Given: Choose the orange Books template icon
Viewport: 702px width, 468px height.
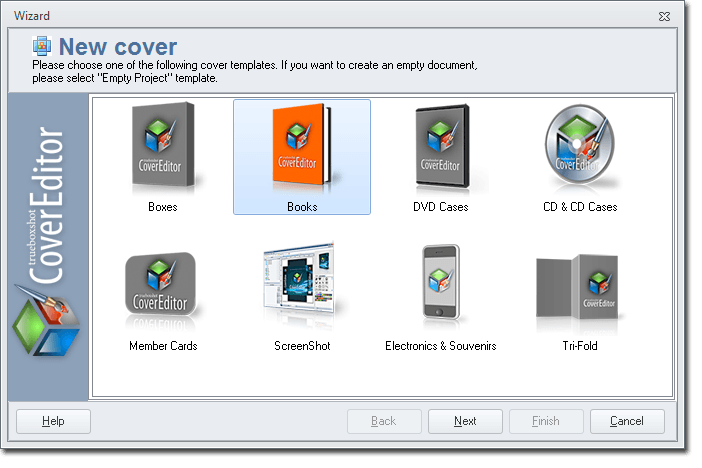Looking at the screenshot, I should [x=301, y=148].
